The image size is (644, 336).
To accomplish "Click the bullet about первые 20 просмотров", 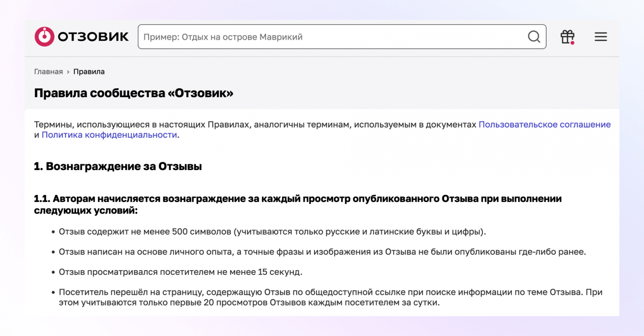I will tap(330, 297).
